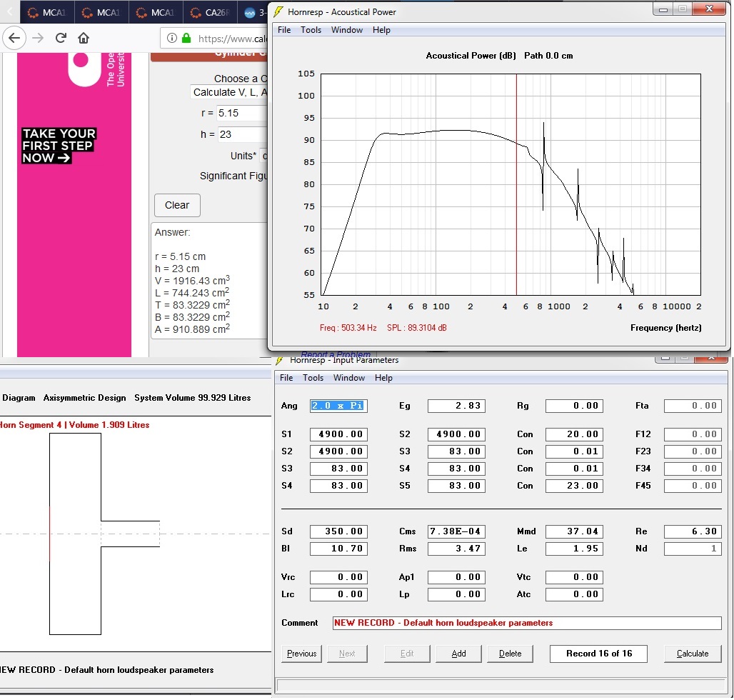Click the Rms 3.47 input field
This screenshot has width=734, height=700.
[x=456, y=549]
